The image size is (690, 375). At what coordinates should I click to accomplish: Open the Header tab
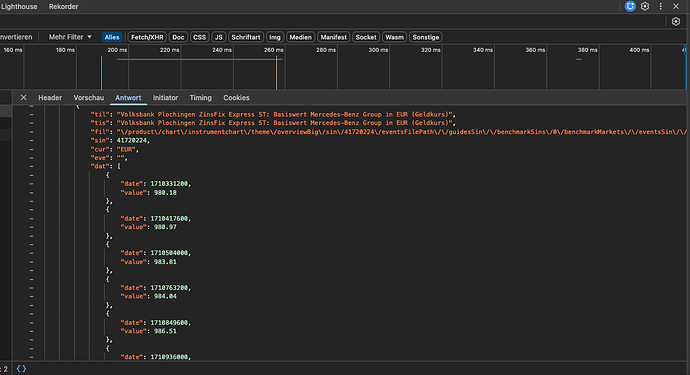click(x=50, y=98)
